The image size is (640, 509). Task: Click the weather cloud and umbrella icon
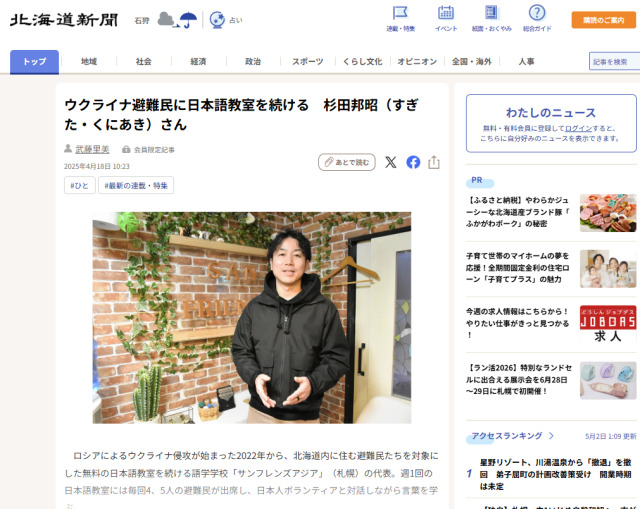[x=177, y=20]
